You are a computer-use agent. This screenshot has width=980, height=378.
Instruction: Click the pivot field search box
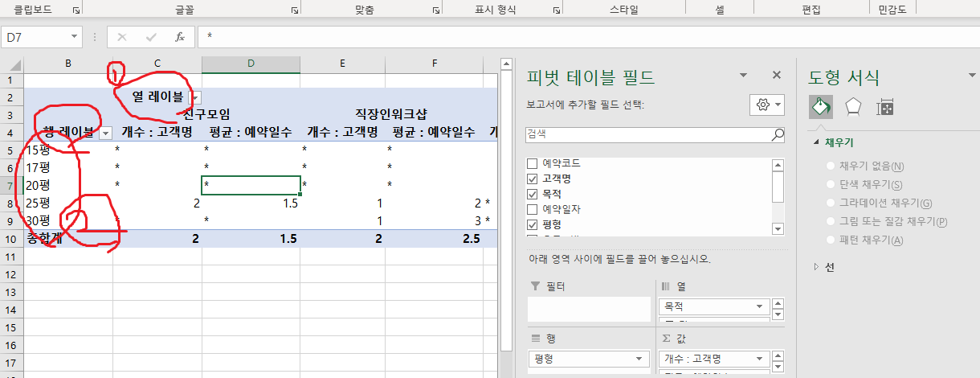pyautogui.click(x=647, y=134)
